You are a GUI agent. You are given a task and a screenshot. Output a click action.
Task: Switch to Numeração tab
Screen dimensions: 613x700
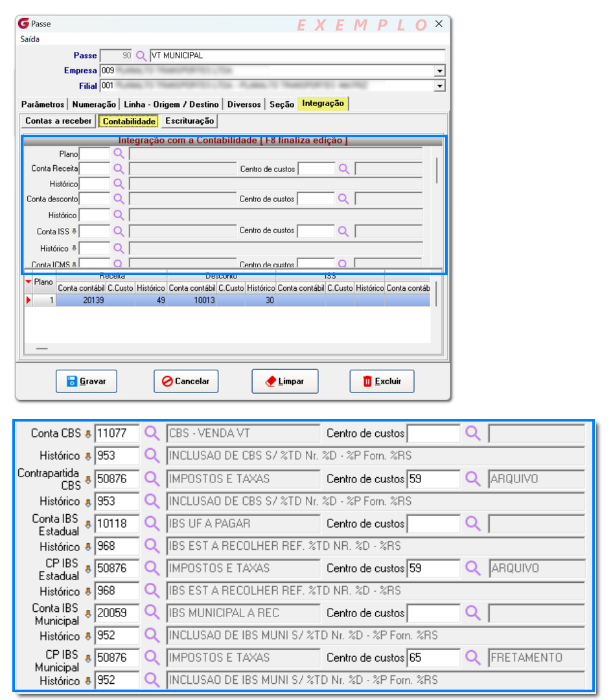[94, 104]
